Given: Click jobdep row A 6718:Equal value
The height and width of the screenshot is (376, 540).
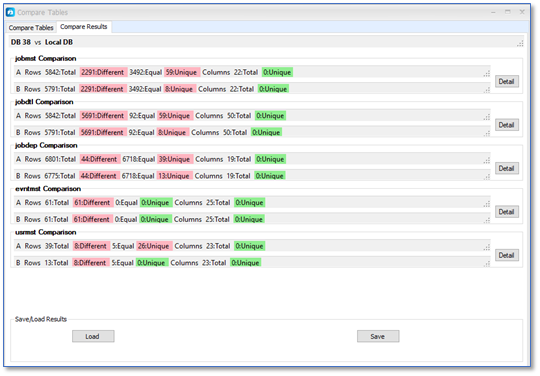Looking at the screenshot, I should (x=138, y=159).
